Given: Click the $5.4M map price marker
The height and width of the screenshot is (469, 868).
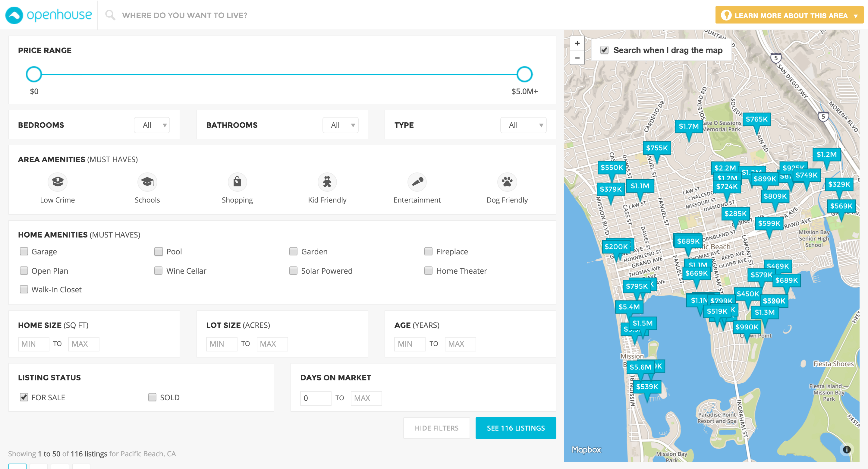Looking at the screenshot, I should [629, 307].
